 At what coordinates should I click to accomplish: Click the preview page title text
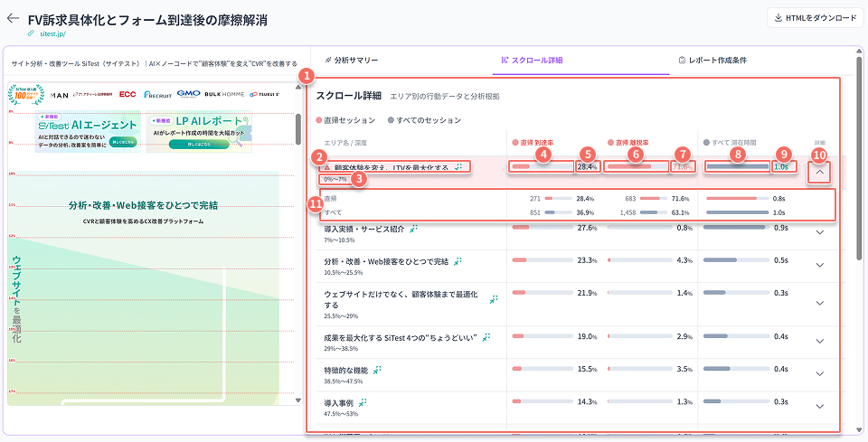[155, 63]
